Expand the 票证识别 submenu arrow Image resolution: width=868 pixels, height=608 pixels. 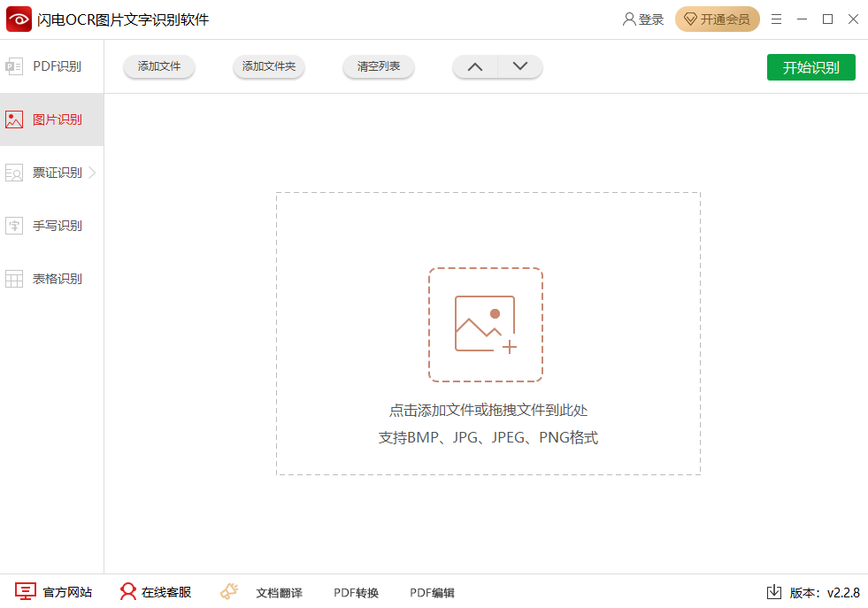coord(94,172)
